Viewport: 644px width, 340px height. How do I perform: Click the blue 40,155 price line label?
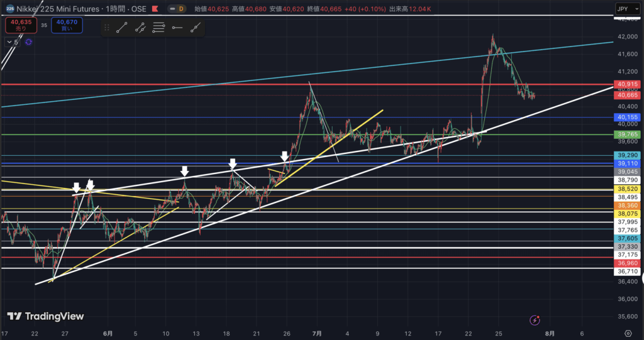tap(627, 118)
